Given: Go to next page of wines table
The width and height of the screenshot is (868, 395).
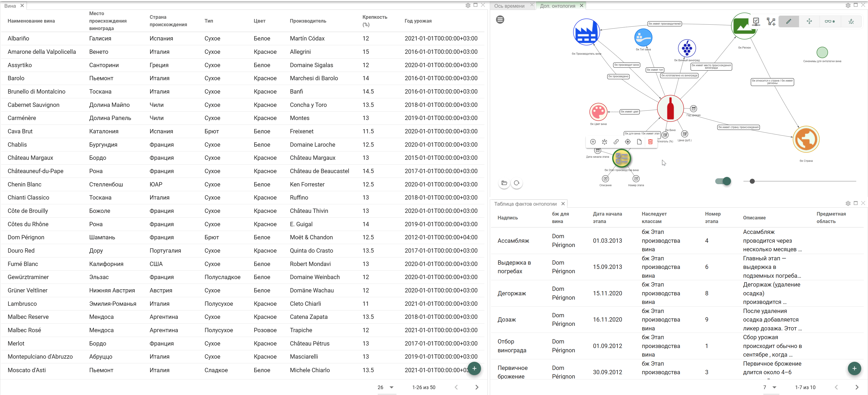Looking at the screenshot, I should pyautogui.click(x=476, y=387).
